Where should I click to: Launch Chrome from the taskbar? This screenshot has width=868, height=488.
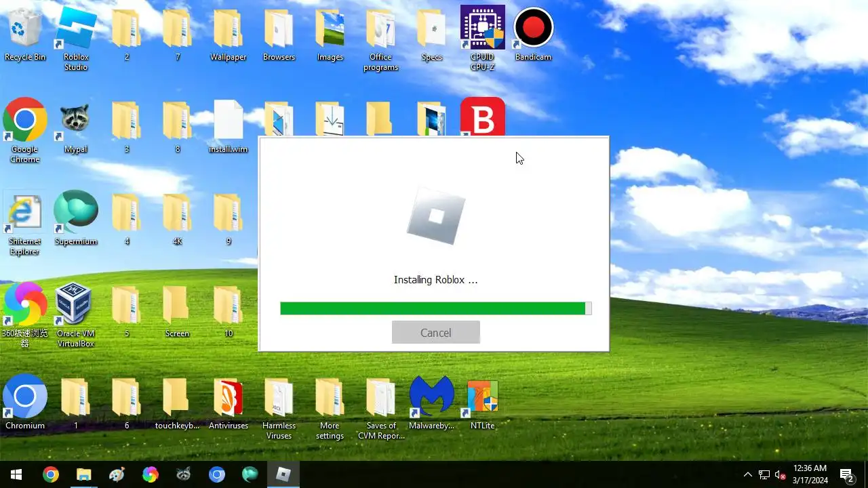tap(51, 474)
